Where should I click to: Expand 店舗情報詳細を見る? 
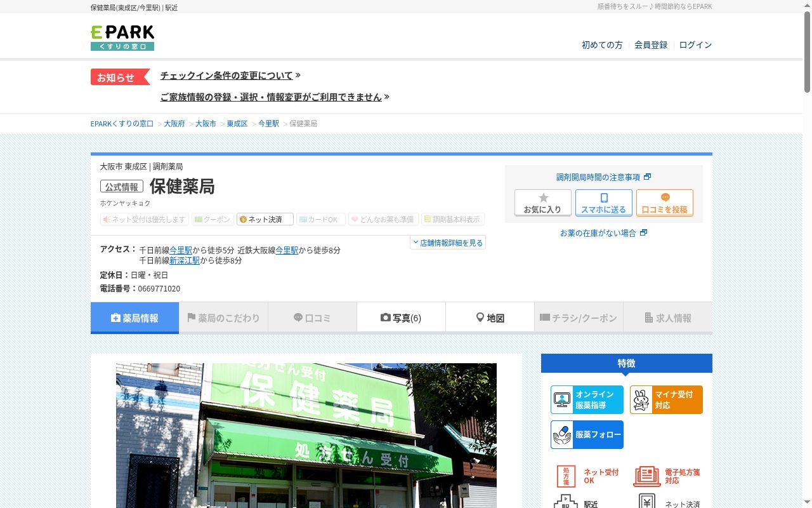click(448, 243)
